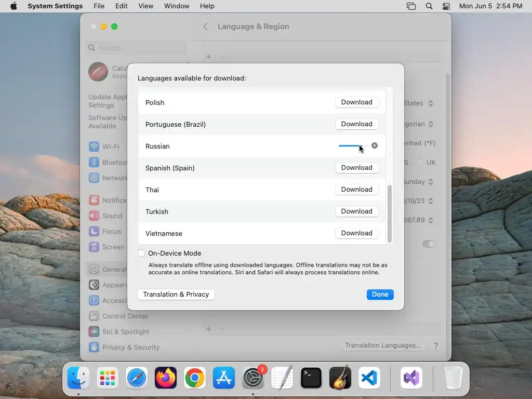Open the Region dropdown showing States
The height and width of the screenshot is (399, 532).
coord(418,103)
